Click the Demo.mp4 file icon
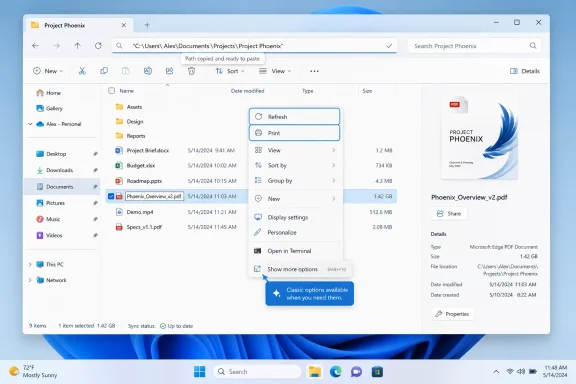This screenshot has height=384, width=576. coord(119,212)
